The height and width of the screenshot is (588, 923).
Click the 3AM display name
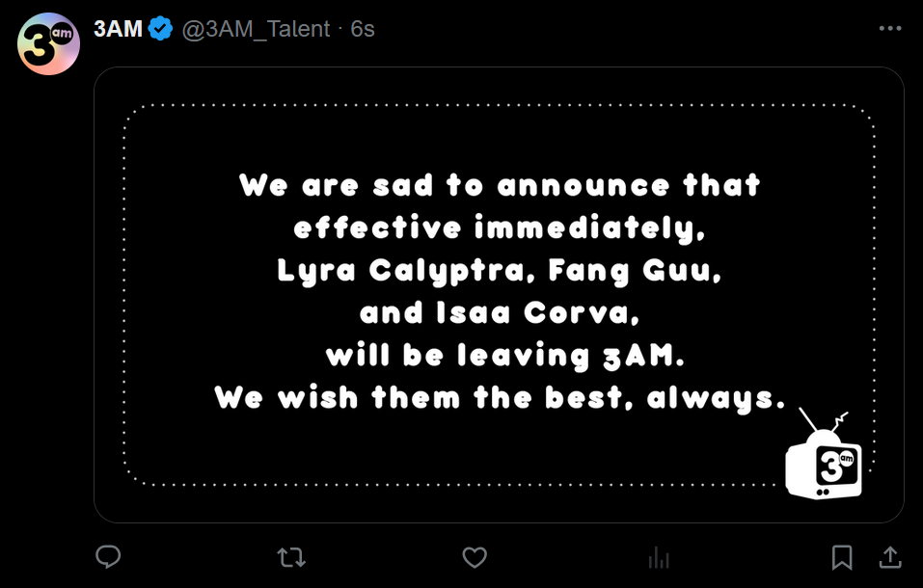click(118, 29)
